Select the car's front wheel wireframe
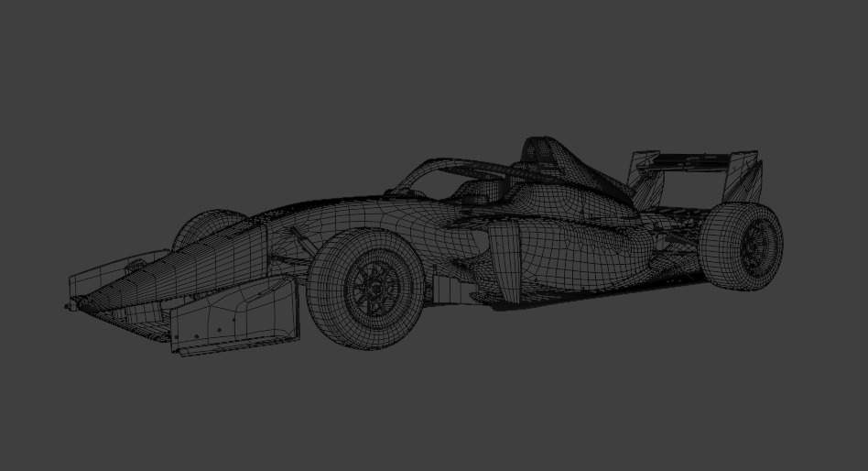868x471 pixels. pyautogui.click(x=366, y=288)
